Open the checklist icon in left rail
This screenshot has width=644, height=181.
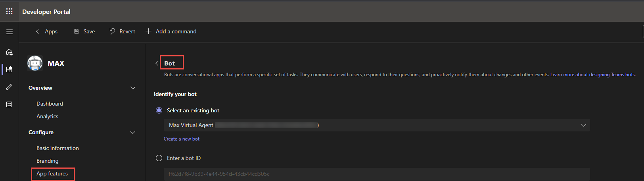(10, 104)
